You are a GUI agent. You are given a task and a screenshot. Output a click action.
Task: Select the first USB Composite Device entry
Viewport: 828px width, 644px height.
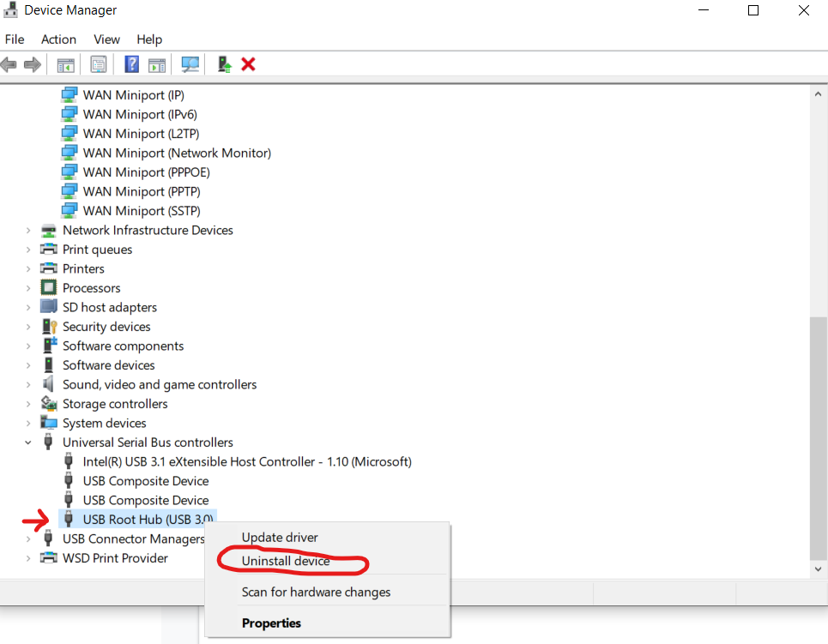[x=146, y=481]
